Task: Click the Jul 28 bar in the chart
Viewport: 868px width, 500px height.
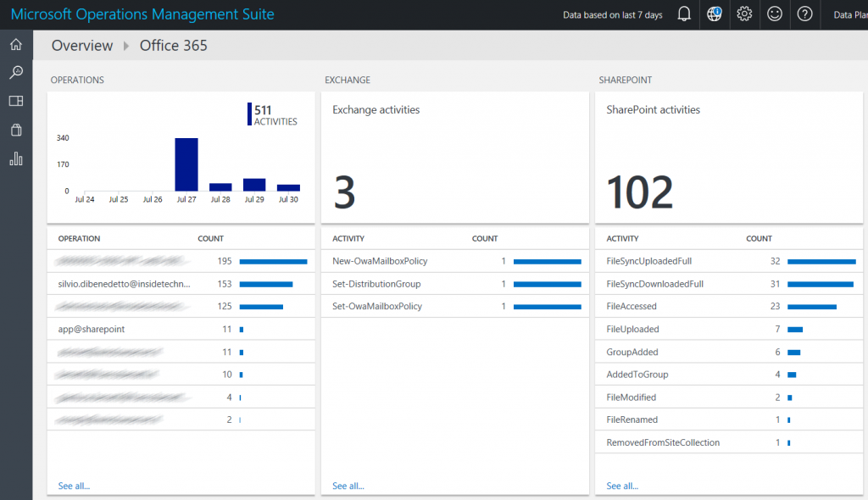Action: pyautogui.click(x=220, y=187)
